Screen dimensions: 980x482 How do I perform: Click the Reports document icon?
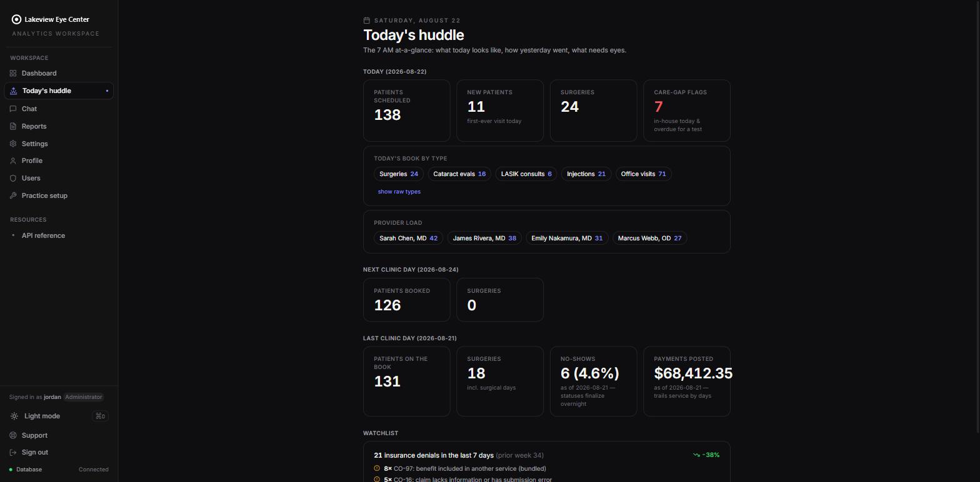[x=13, y=126]
